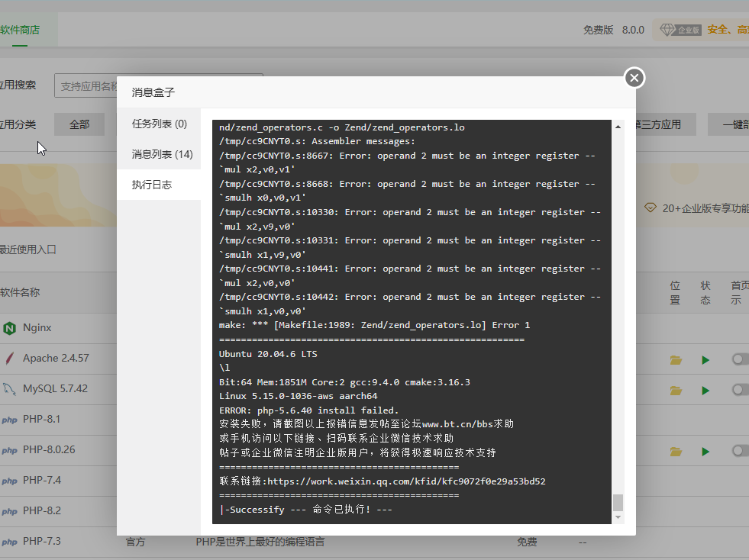Click the PHP-7.3 software name
The image size is (749, 560).
(x=42, y=542)
